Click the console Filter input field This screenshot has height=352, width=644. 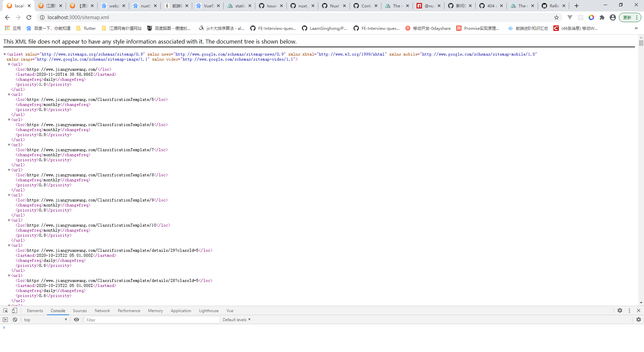(x=152, y=320)
